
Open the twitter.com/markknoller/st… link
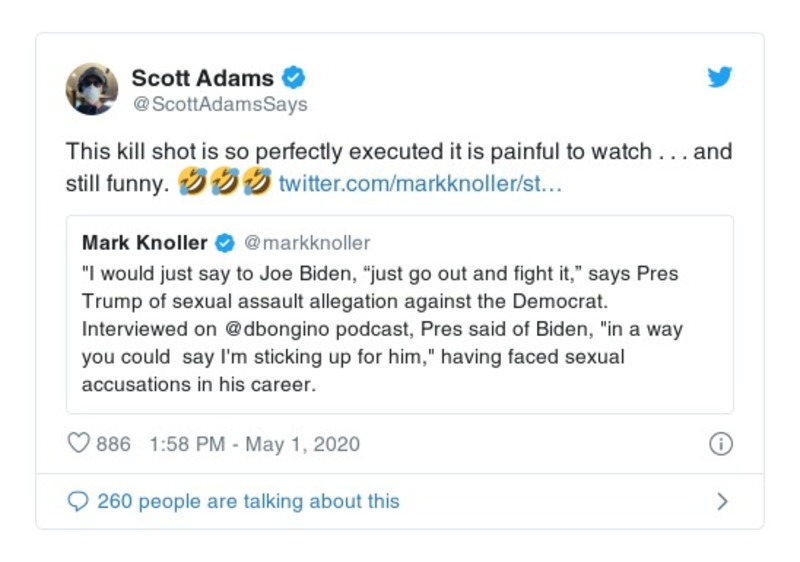(420, 183)
